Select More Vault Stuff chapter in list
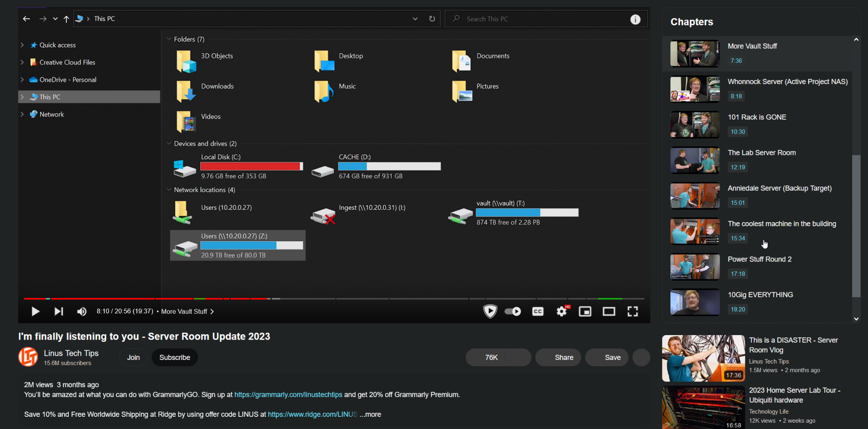Viewport: 868px width, 429px height. (758, 53)
